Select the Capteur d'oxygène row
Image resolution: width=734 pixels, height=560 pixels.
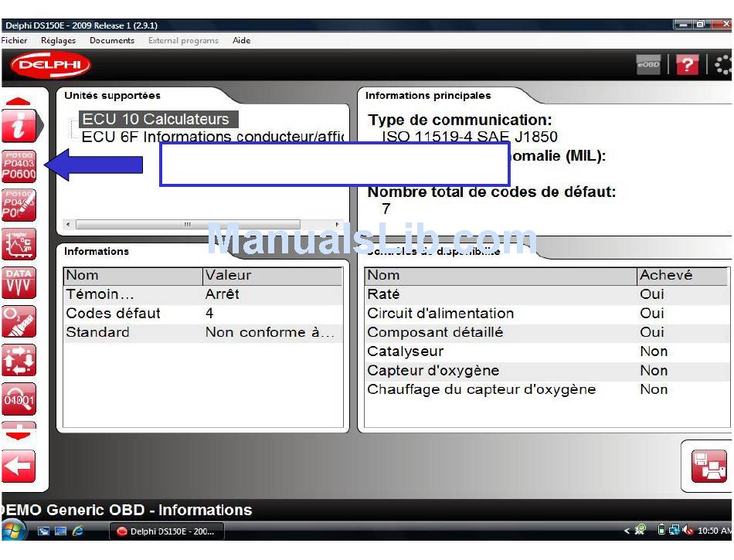click(x=547, y=371)
